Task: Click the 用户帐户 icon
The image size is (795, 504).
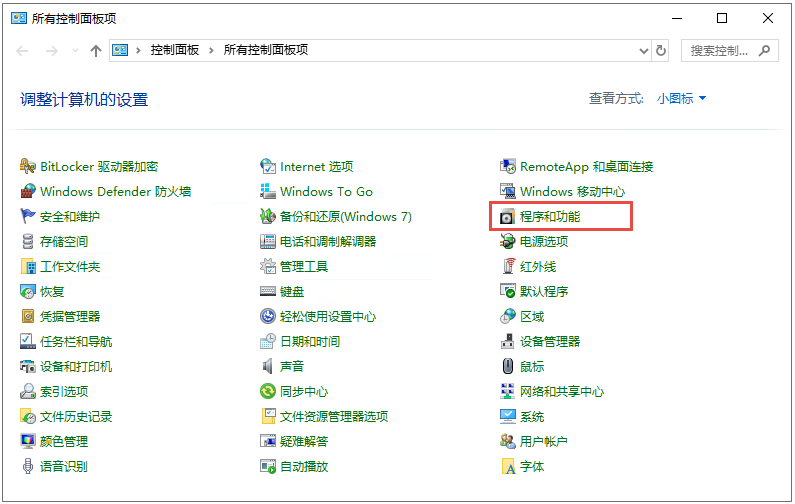Action: pyautogui.click(x=508, y=441)
